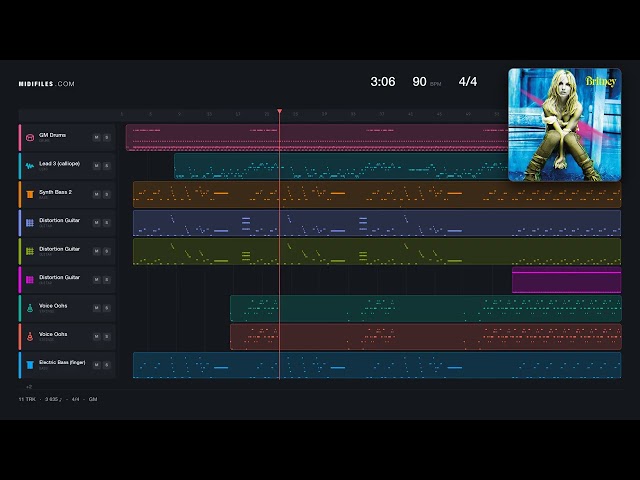The image size is (640, 480).
Task: Select the GM Drums track name
Action: click(52, 135)
